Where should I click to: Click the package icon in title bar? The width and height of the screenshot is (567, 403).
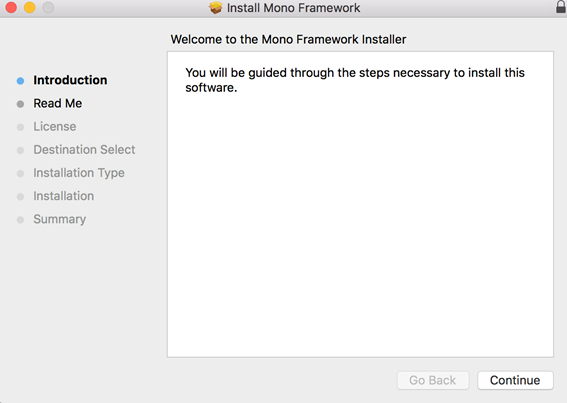pos(216,8)
